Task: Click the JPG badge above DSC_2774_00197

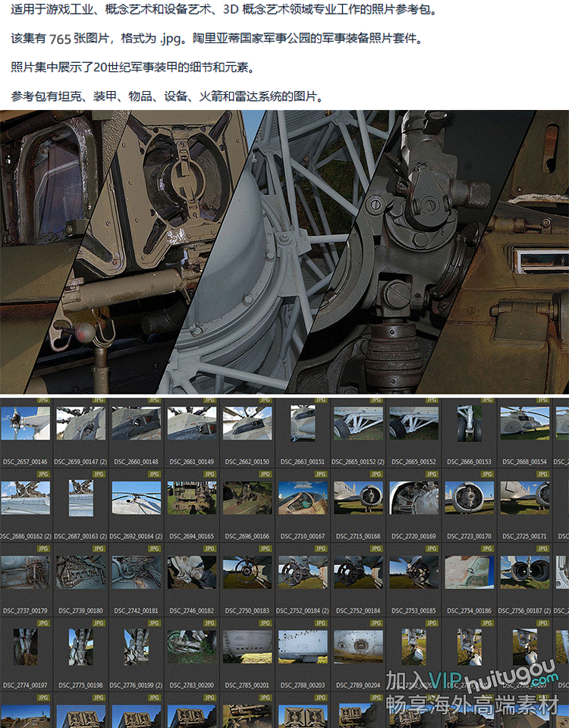Action: (x=43, y=622)
